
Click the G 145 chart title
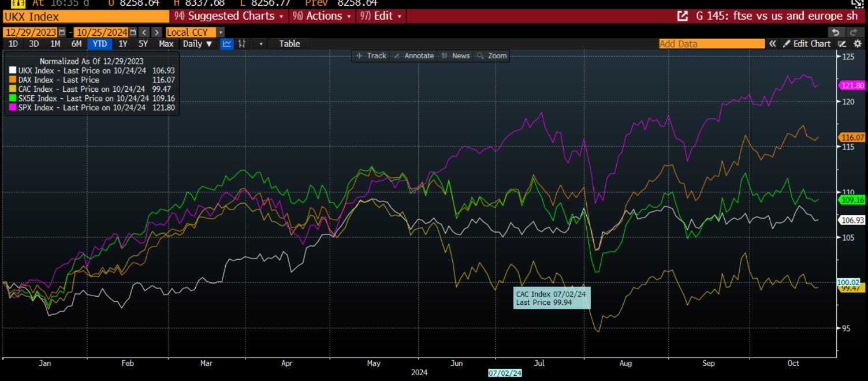click(x=777, y=16)
